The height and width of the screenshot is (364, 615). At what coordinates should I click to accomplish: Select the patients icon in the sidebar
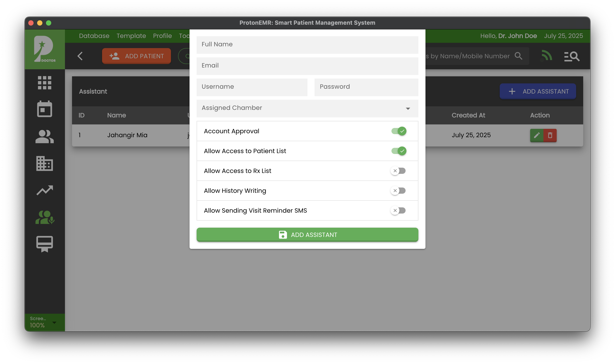45,136
